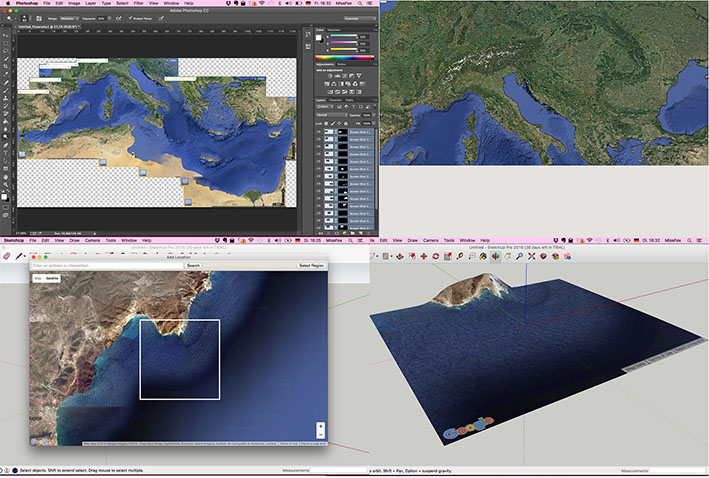Select the Horizontal Type tool in Photoshop

click(x=6, y=152)
